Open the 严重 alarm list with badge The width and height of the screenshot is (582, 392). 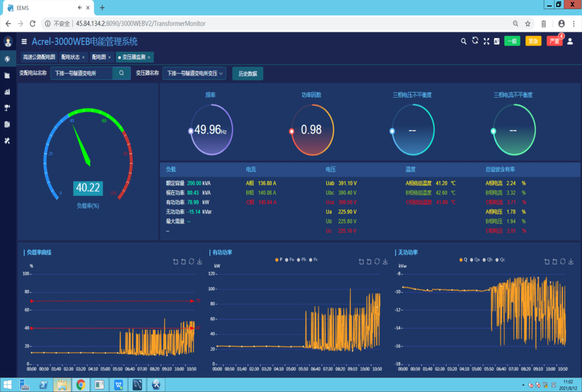(555, 41)
